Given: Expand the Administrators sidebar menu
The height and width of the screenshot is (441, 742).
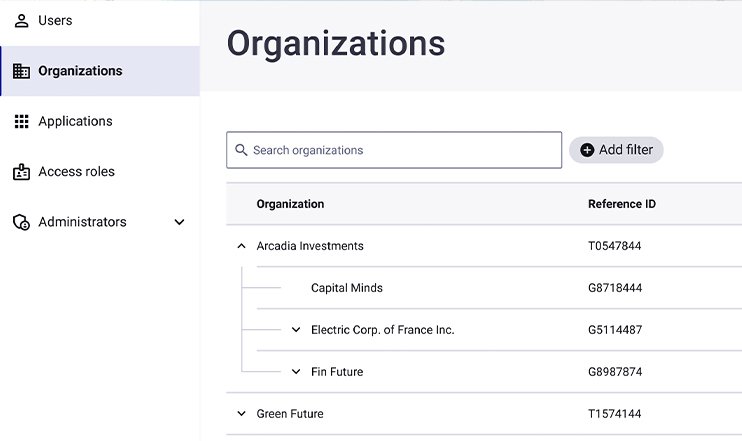Looking at the screenshot, I should (x=180, y=222).
